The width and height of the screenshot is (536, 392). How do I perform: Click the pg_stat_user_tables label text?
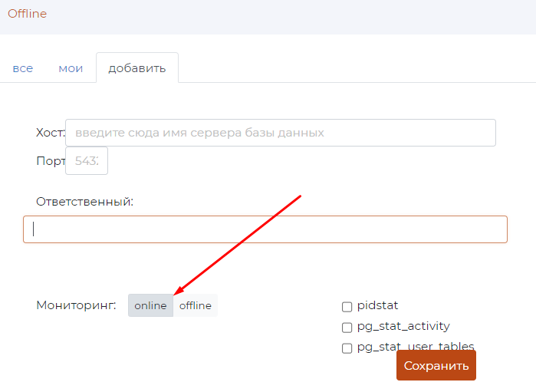[416, 347]
